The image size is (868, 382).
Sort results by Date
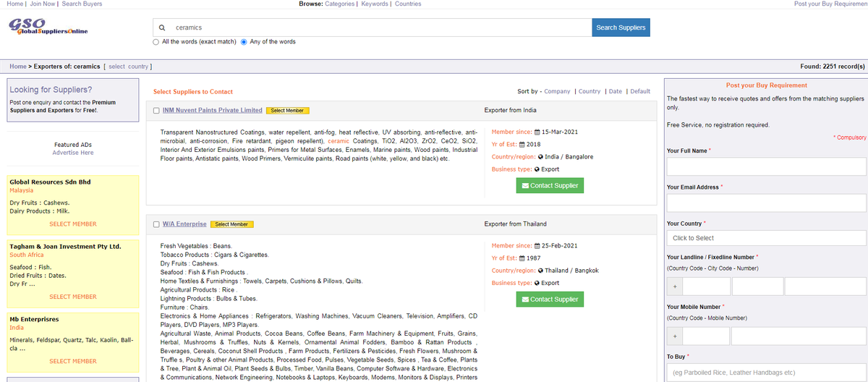click(615, 91)
